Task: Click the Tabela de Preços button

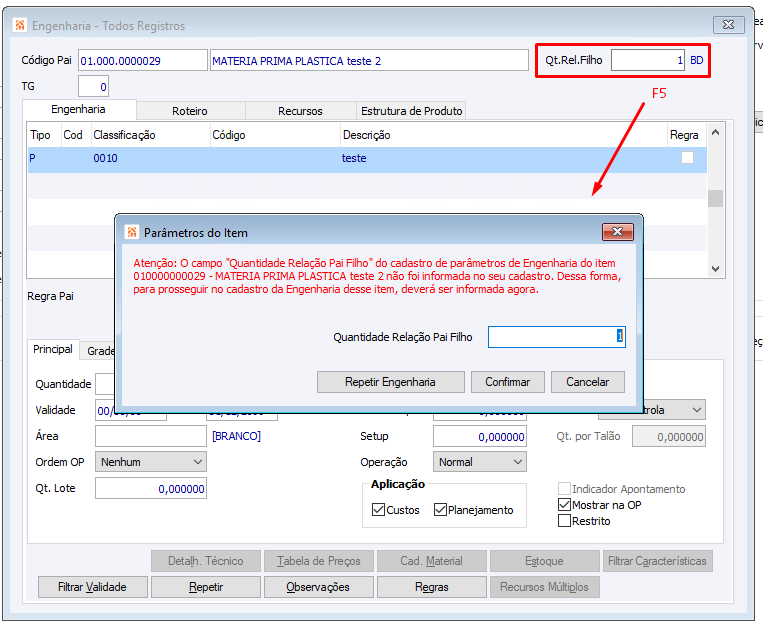Action: [x=318, y=561]
